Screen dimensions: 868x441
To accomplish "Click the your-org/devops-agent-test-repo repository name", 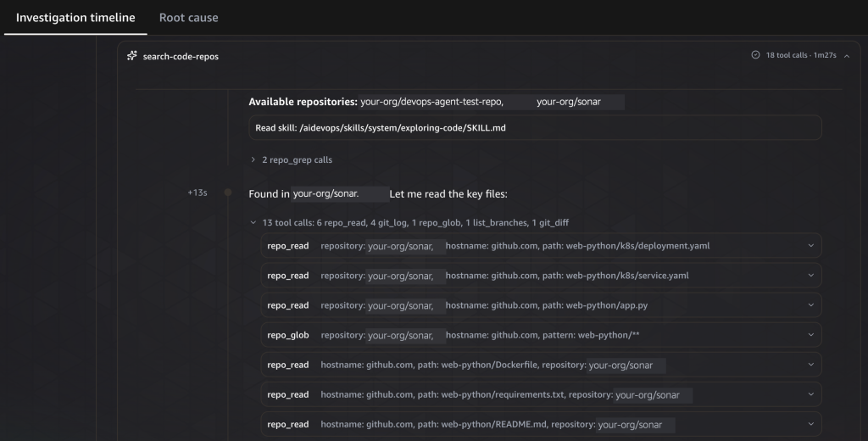I will pos(431,102).
